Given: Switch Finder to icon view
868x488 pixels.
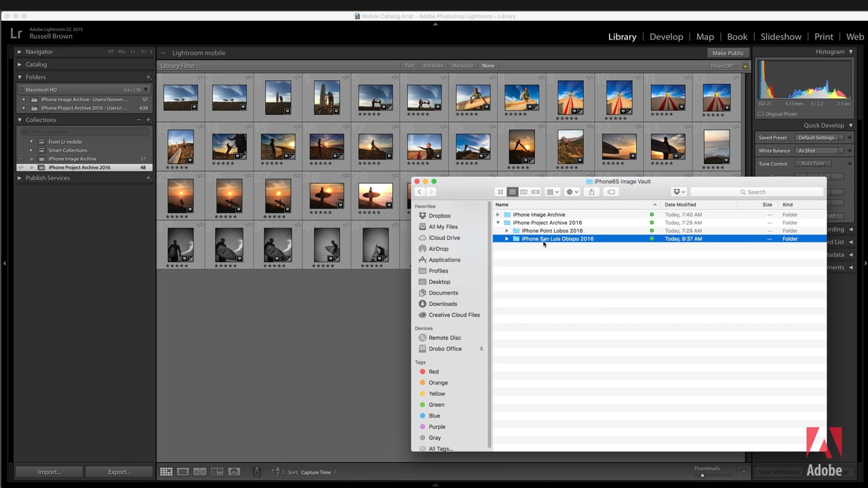Looking at the screenshot, I should click(500, 192).
